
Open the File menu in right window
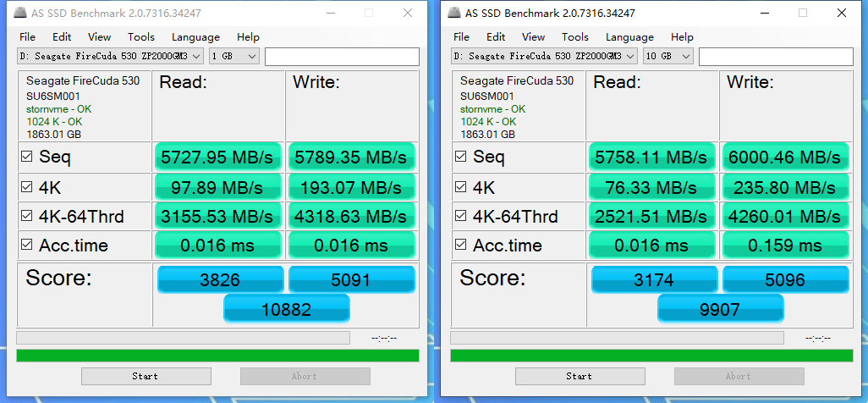pyautogui.click(x=461, y=37)
